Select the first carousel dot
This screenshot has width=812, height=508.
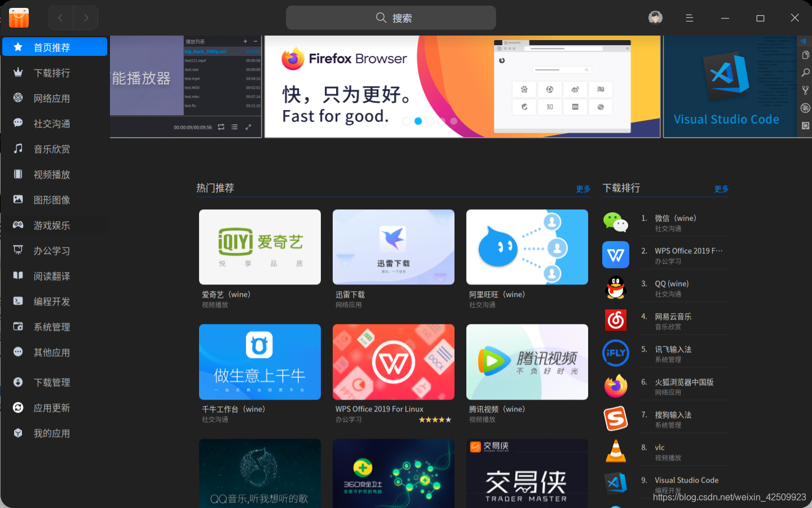coord(406,121)
